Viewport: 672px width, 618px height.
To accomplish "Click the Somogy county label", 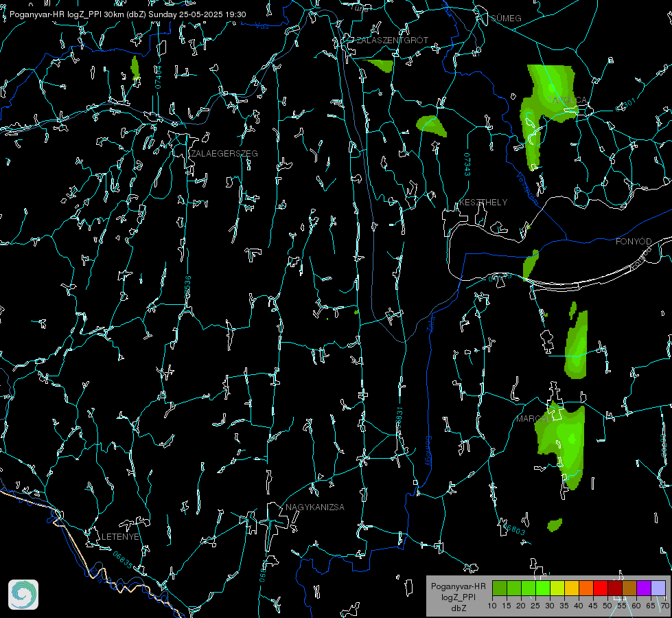I will [428, 451].
